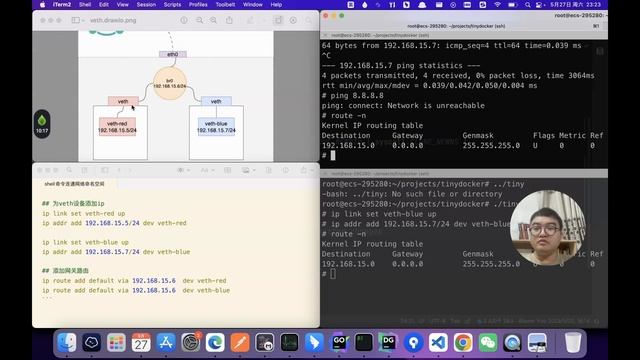Click the battery status icon
Screen dimensions: 640x360
[x=512, y=4]
